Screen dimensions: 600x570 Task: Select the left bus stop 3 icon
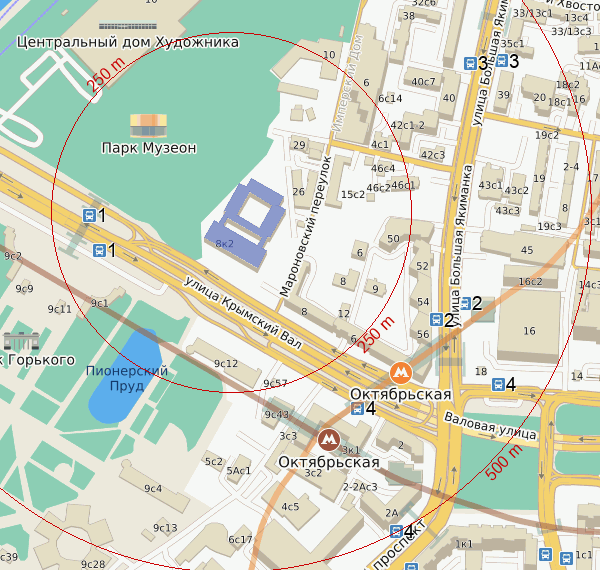(470, 62)
